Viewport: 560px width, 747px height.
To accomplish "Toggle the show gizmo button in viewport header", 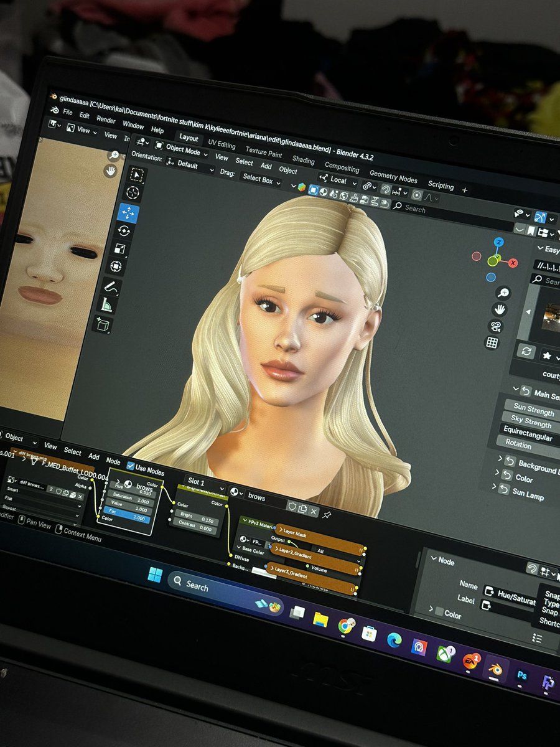I will tap(540, 217).
